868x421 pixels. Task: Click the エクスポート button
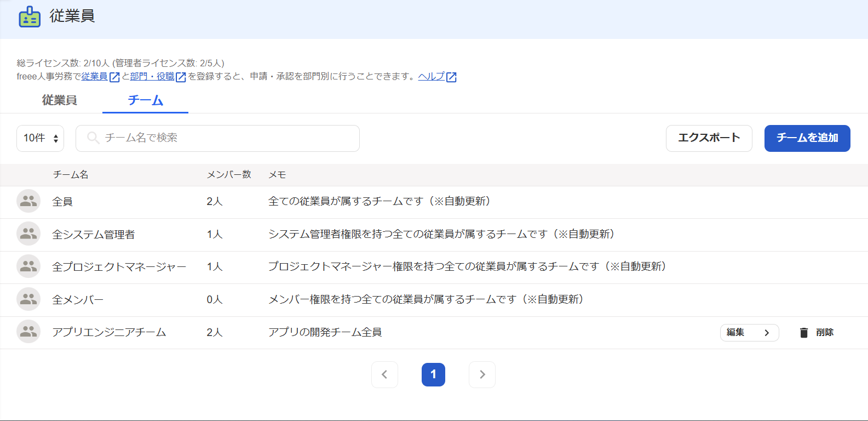click(709, 138)
